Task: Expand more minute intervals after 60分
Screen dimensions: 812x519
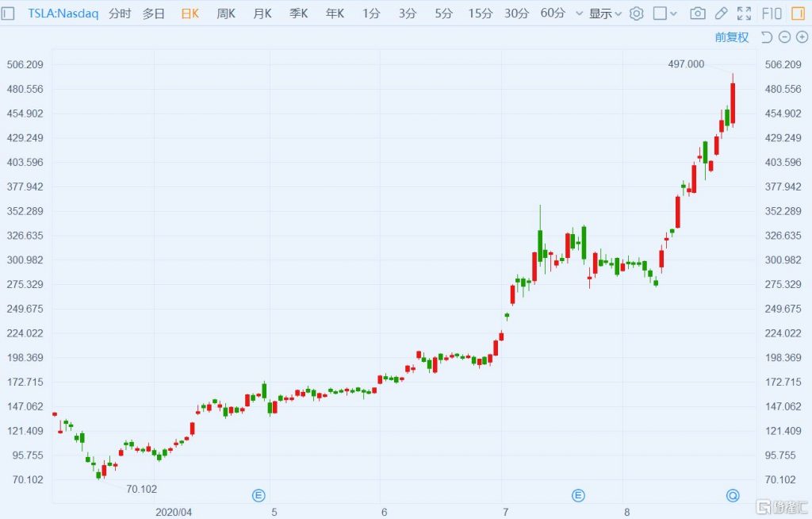Action: [578, 13]
